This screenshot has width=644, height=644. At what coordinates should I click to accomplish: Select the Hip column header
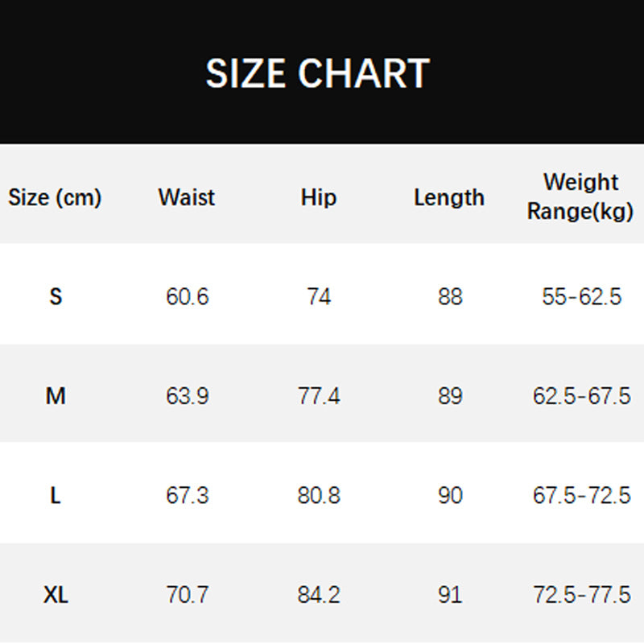[319, 198]
